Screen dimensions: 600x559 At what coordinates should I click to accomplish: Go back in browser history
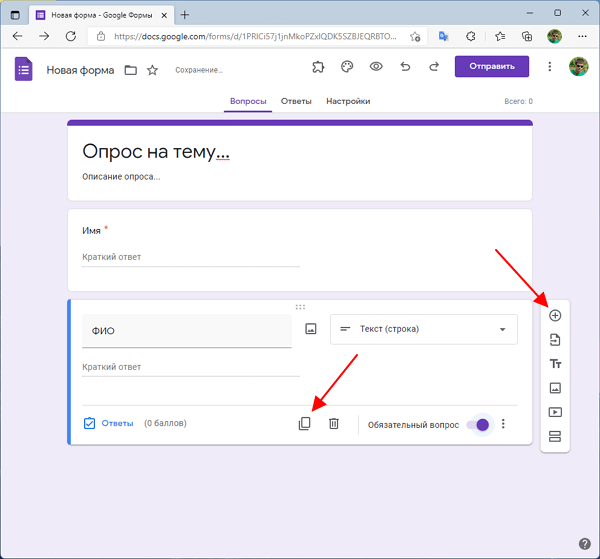point(18,36)
